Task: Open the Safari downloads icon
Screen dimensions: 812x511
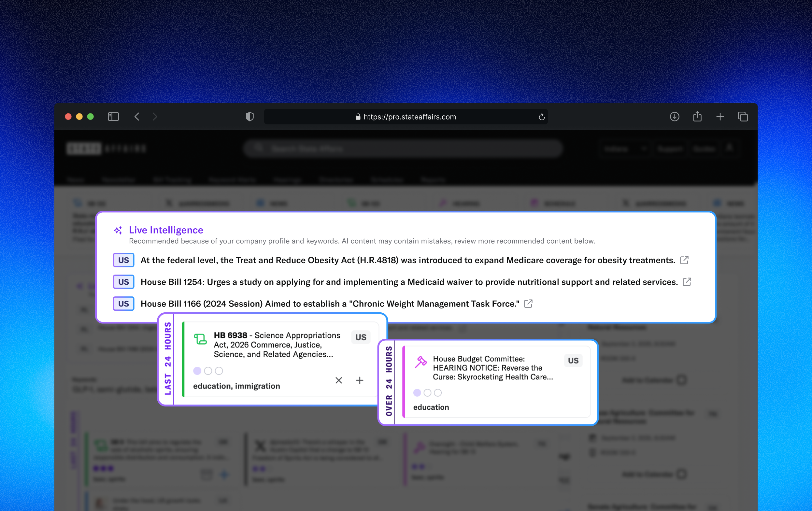Action: tap(675, 117)
